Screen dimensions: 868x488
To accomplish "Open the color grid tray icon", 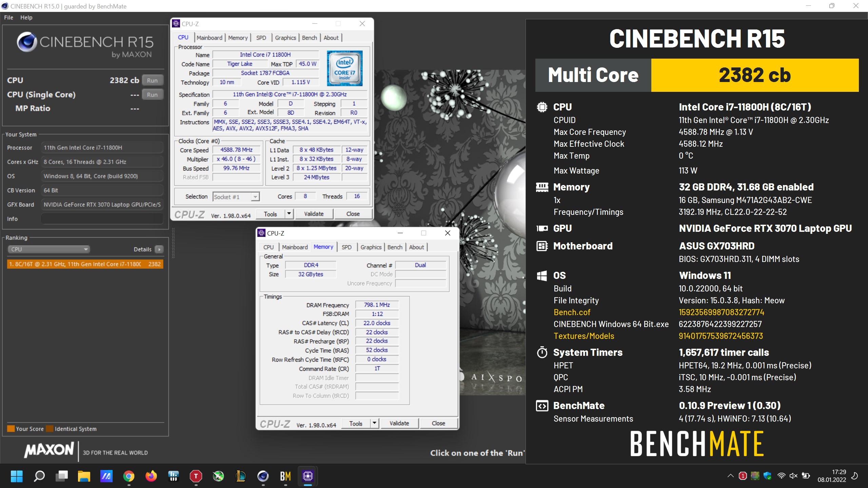I will [755, 476].
